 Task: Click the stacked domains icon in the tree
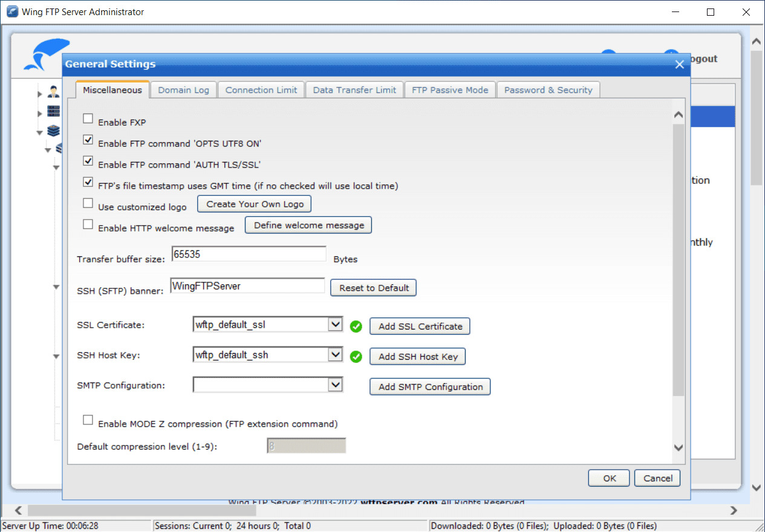coord(54,131)
